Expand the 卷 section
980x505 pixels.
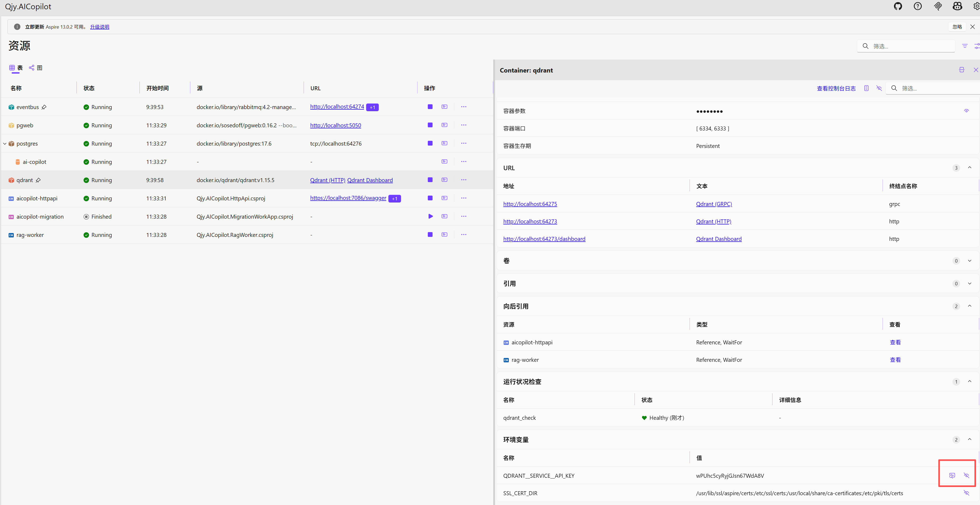(969, 261)
